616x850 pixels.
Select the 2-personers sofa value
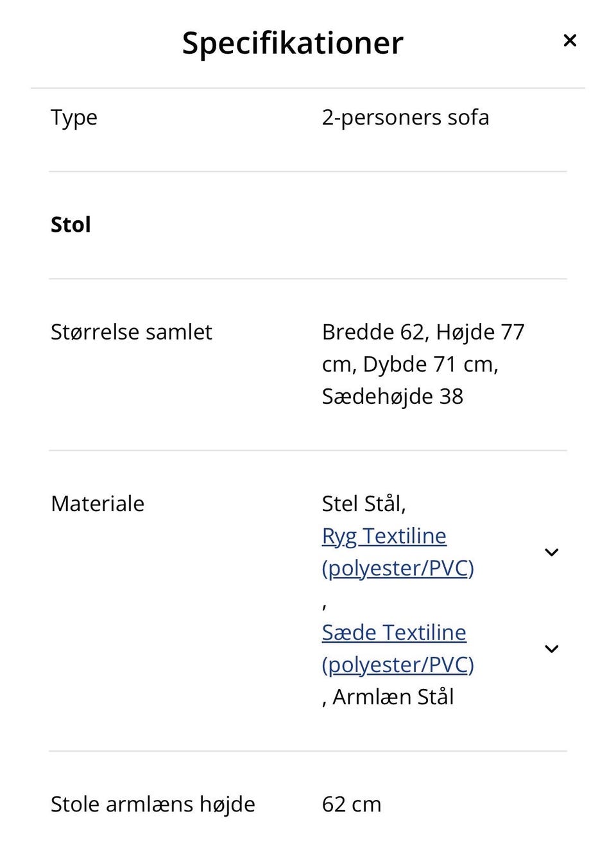(406, 117)
